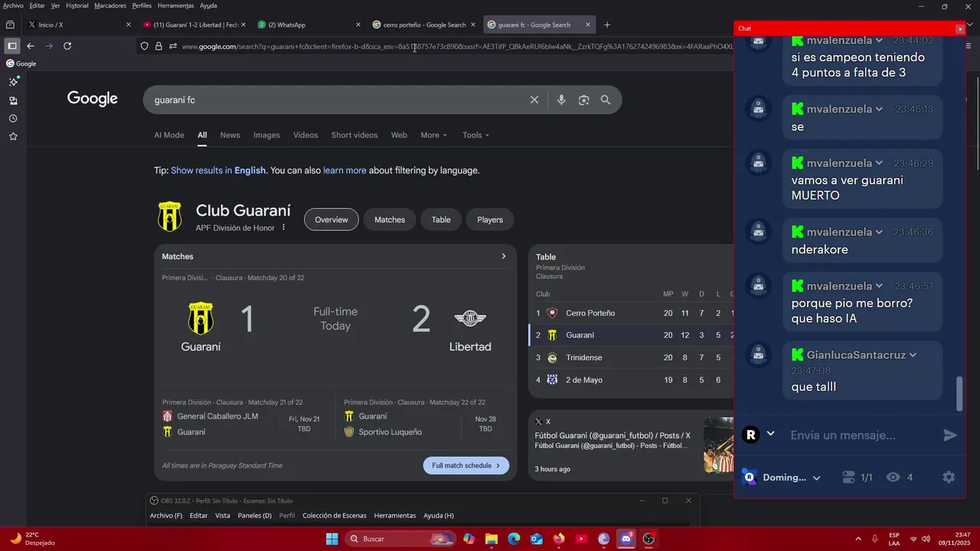The image size is (980, 551).
Task: Click 'Show results in English' link
Action: pyautogui.click(x=218, y=171)
